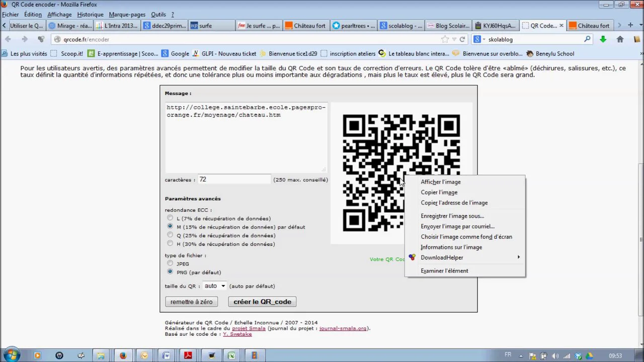Click the search magnifier icon in the search box
644x362 pixels.
point(587,39)
